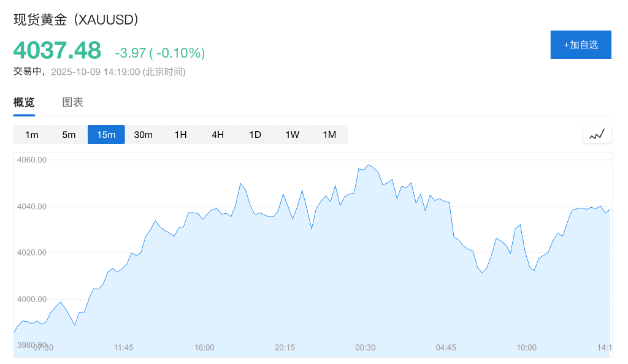Click the 00:30 time axis marker
The height and width of the screenshot is (364, 628).
click(366, 347)
